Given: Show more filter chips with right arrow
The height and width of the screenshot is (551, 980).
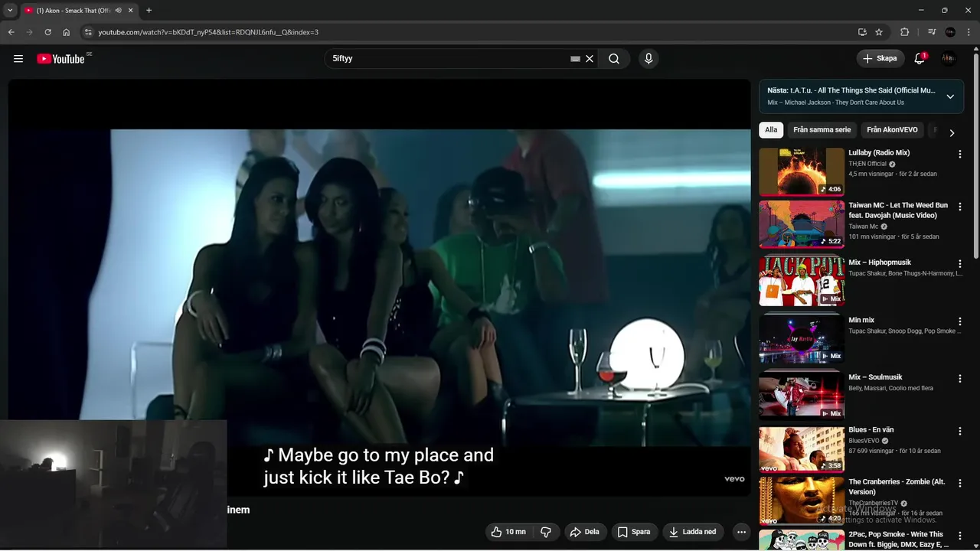Looking at the screenshot, I should 952,133.
